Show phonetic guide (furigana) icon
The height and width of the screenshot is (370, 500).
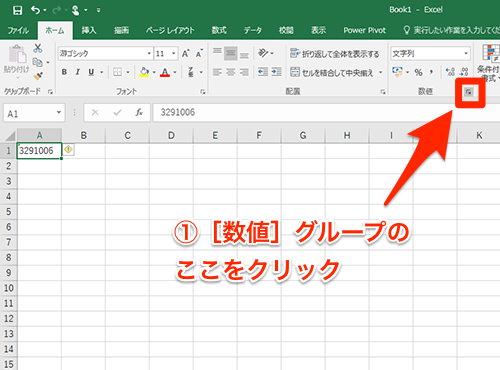[191, 72]
